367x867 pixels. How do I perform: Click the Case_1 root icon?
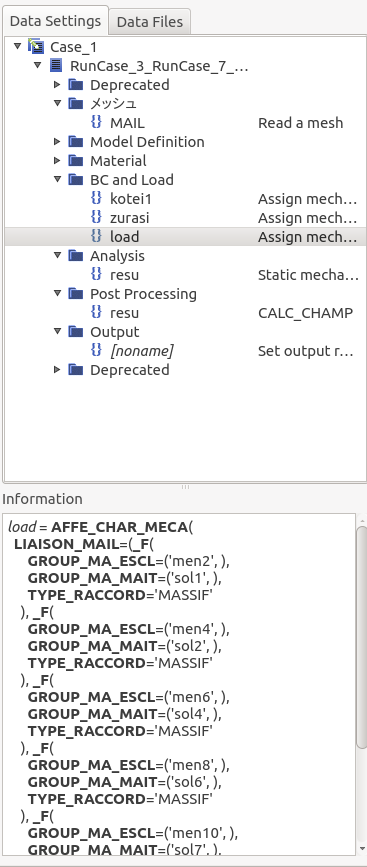click(36, 46)
